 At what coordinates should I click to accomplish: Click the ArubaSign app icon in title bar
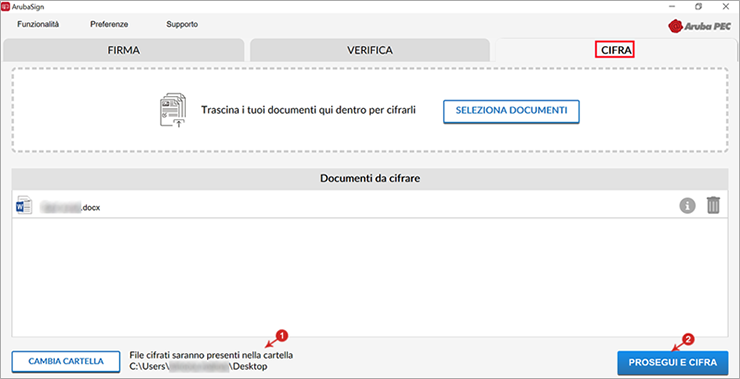point(6,7)
